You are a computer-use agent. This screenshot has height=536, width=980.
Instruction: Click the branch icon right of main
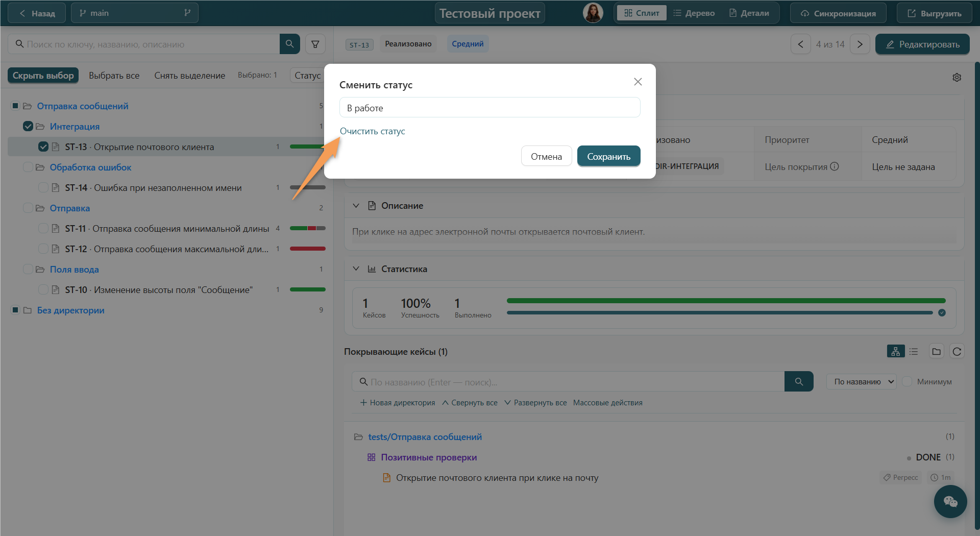coord(187,13)
